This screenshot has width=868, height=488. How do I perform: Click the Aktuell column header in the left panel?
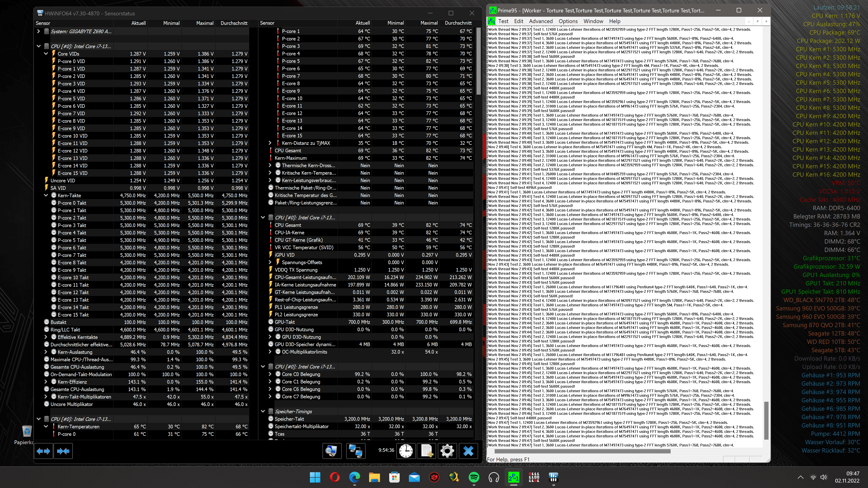click(x=130, y=23)
